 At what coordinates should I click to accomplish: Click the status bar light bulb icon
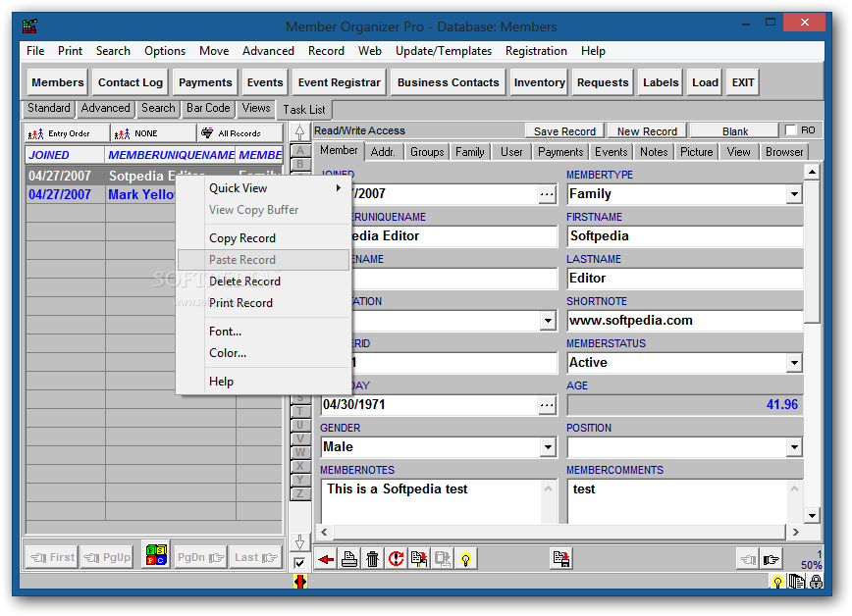click(x=777, y=583)
